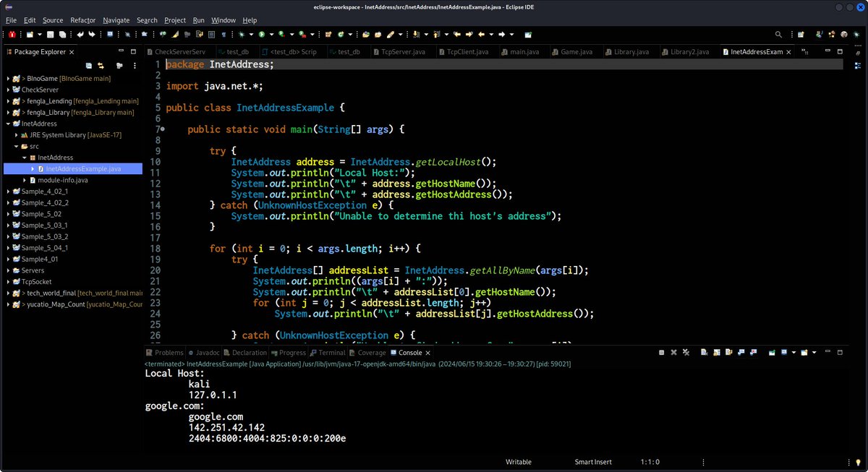
Task: Click Remove All Terminated Launches icon
Action: click(686, 353)
